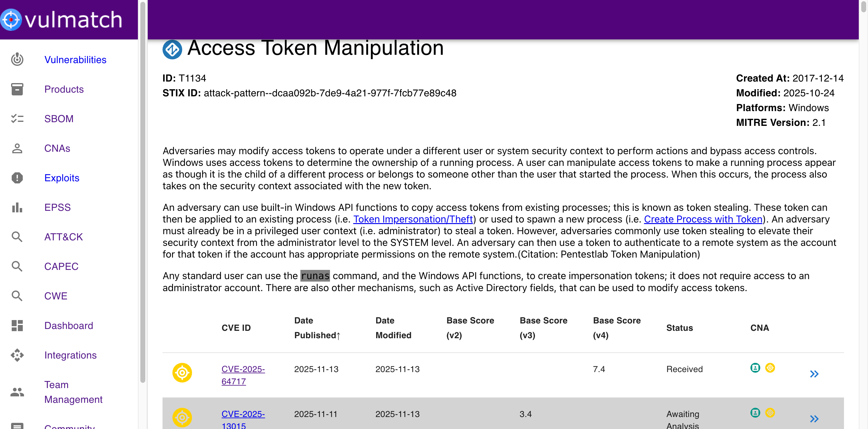Click the Dashboard grid icon
Image resolution: width=868 pixels, height=429 pixels.
[x=17, y=326]
